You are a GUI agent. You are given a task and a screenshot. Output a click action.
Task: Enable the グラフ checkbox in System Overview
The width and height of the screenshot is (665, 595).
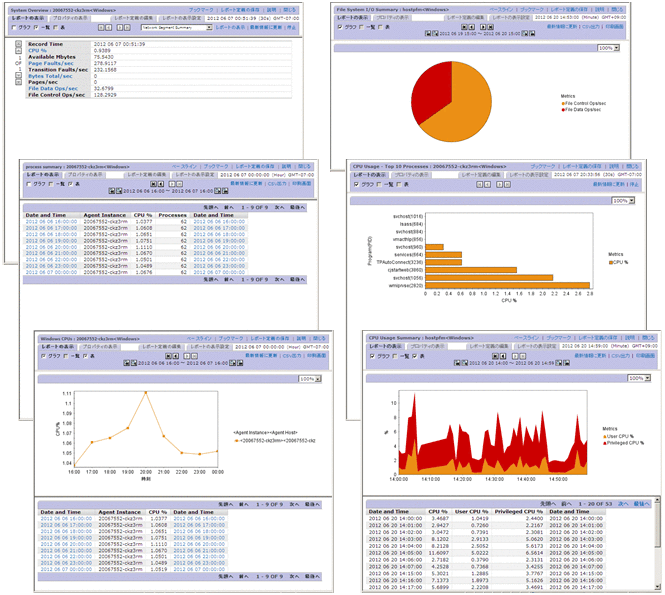(x=12, y=28)
